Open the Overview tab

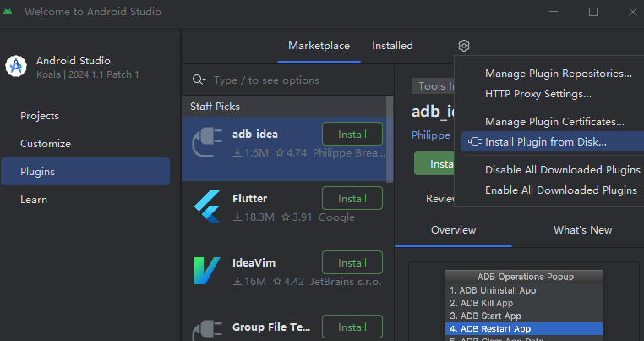click(x=454, y=230)
